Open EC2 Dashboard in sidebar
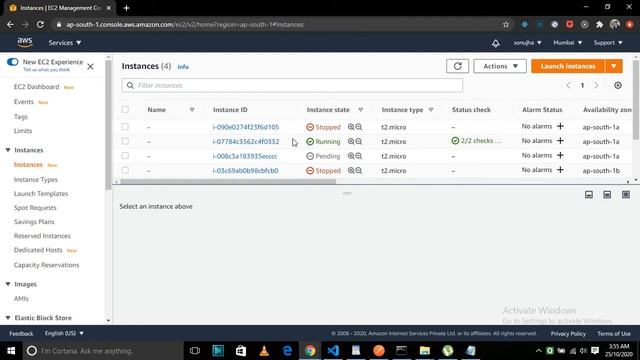This screenshot has width=640, height=360. point(36,87)
